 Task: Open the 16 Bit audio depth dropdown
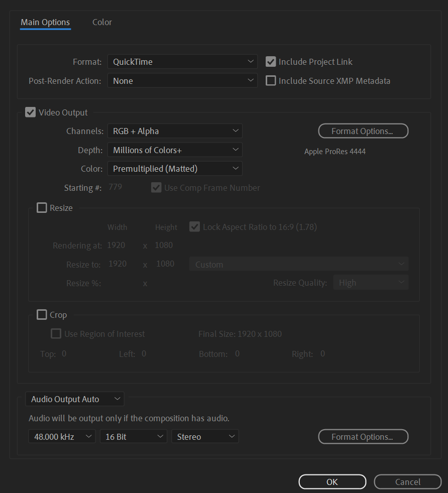coord(133,436)
